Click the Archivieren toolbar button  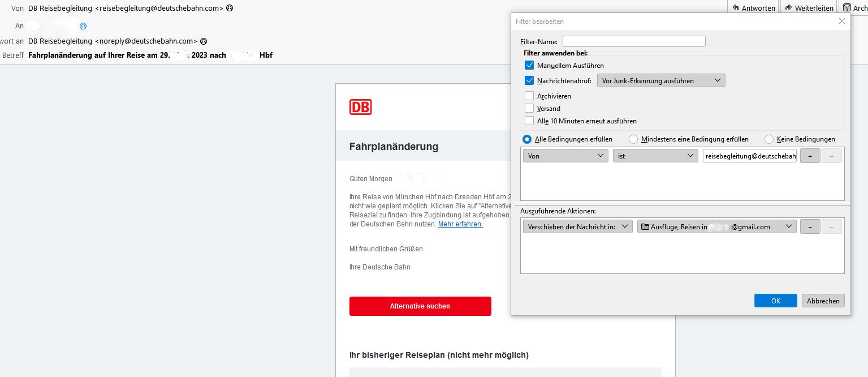point(854,8)
